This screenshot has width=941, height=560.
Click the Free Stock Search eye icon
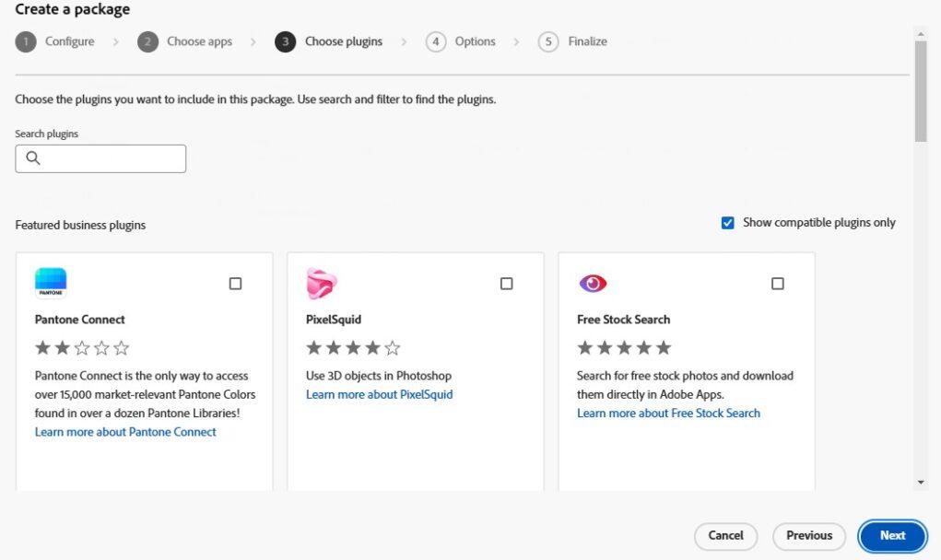point(593,283)
